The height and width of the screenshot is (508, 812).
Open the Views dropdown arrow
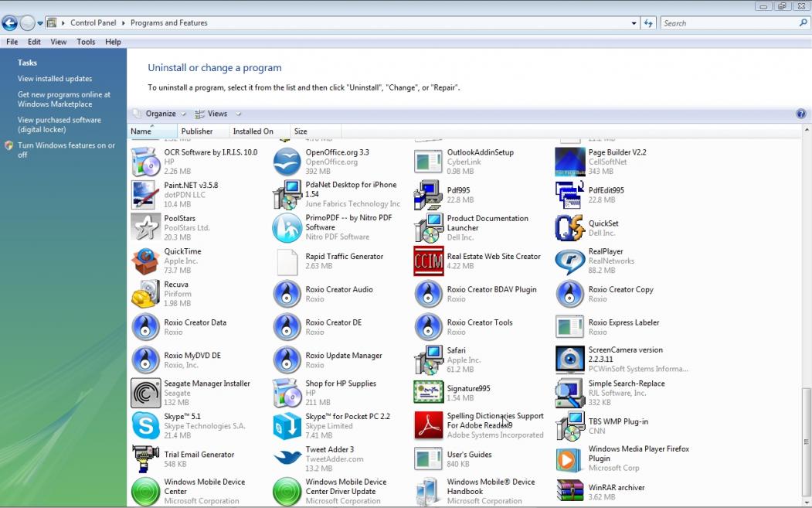(238, 114)
